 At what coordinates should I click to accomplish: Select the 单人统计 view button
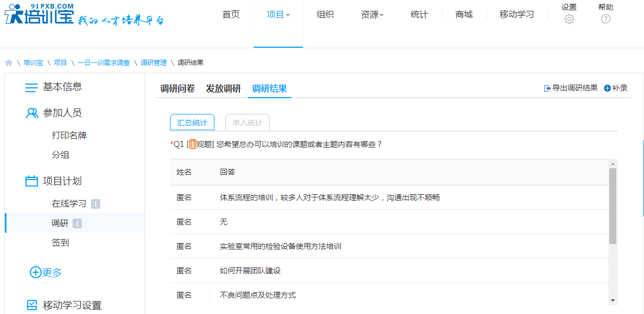click(x=247, y=123)
